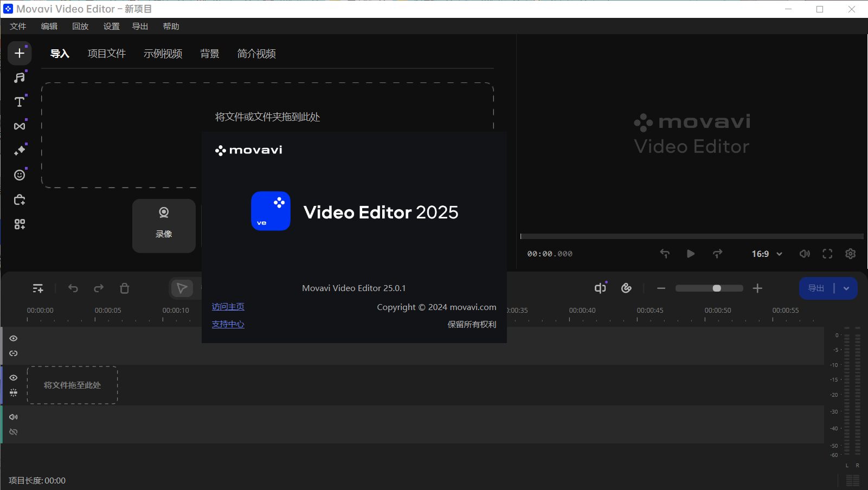868x490 pixels.
Task: Open the Sounds and music panel
Action: pyautogui.click(x=20, y=78)
